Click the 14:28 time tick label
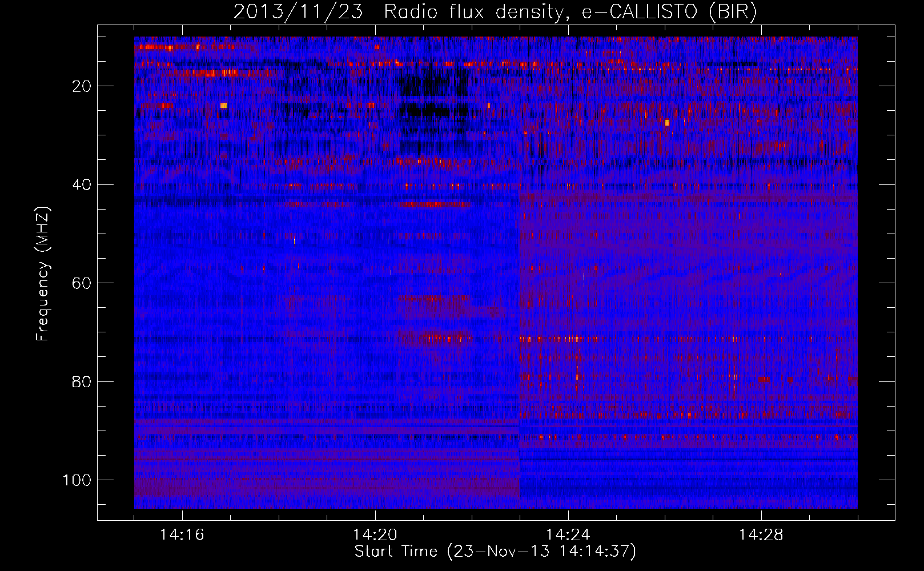This screenshot has height=571, width=924. click(761, 534)
